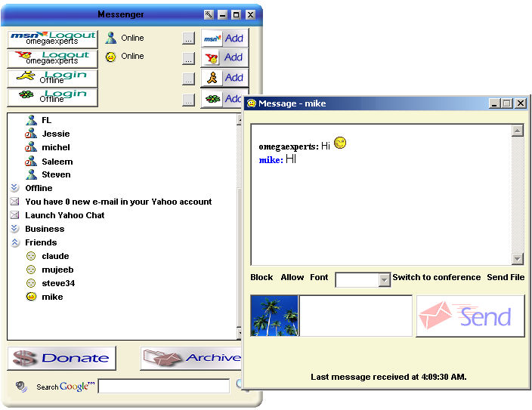Log in to the AIM account
Image resolution: width=532 pixels, height=410 pixels.
pos(53,78)
